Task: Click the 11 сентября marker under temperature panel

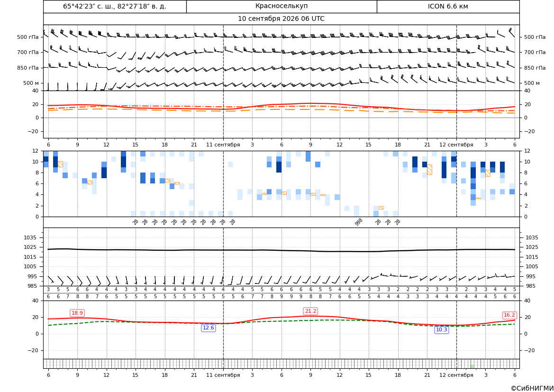Action: (x=223, y=145)
